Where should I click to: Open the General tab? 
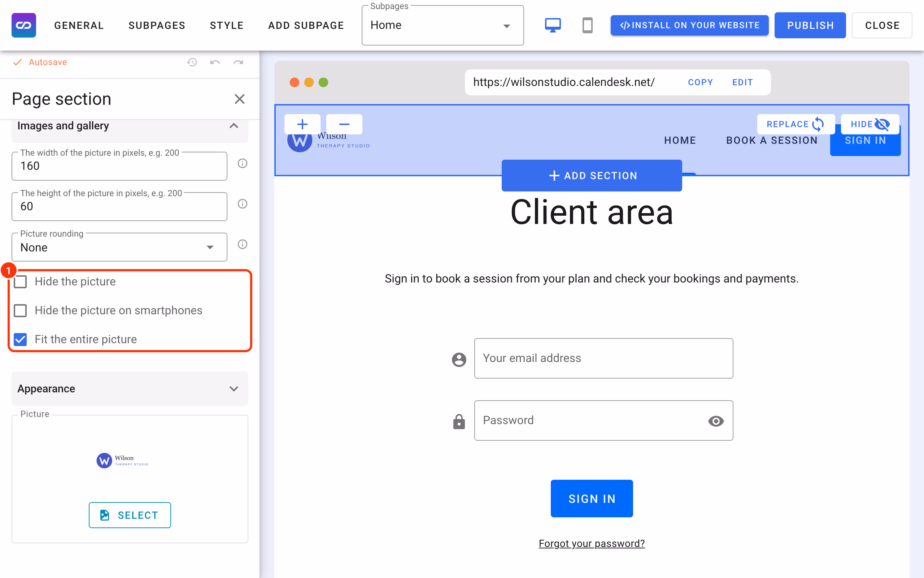(79, 25)
